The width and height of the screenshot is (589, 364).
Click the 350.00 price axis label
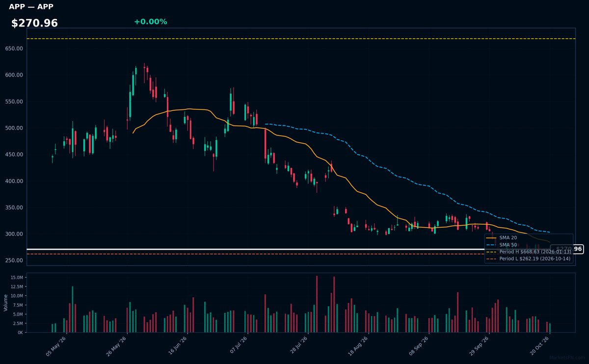coord(14,208)
